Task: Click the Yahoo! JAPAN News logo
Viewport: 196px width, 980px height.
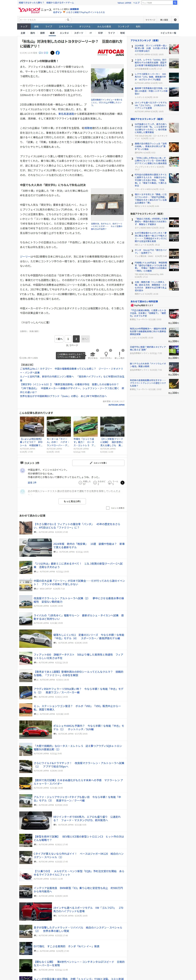Action: click(x=35, y=10)
